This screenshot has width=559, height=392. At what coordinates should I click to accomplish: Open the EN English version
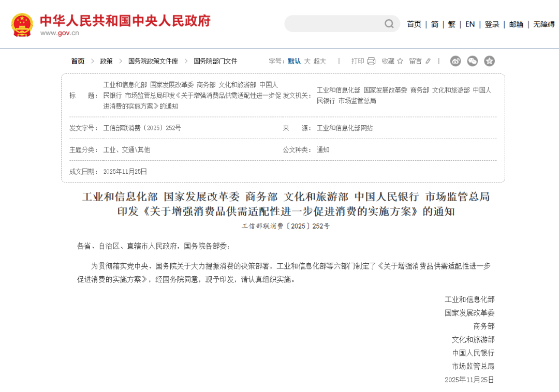pos(470,24)
